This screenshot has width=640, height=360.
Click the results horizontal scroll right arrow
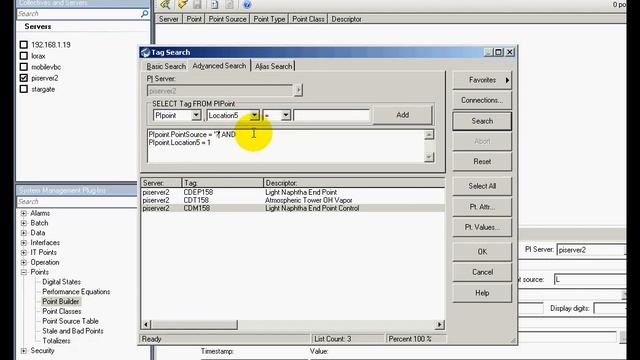[440, 325]
